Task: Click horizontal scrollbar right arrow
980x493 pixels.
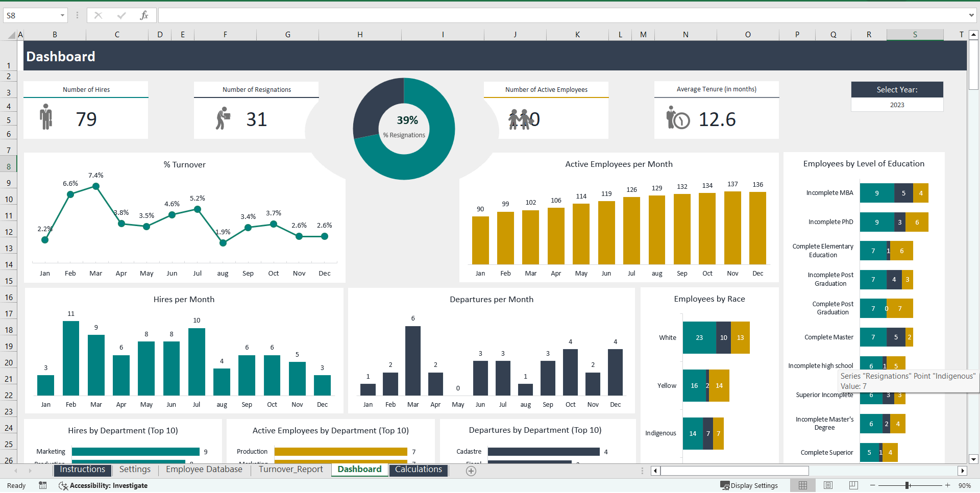Action: pyautogui.click(x=963, y=471)
